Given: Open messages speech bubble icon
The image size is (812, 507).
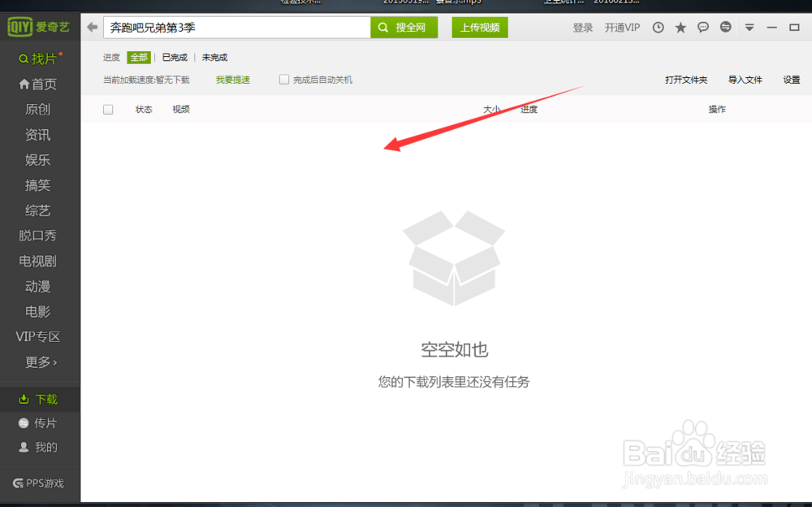Looking at the screenshot, I should [x=702, y=28].
